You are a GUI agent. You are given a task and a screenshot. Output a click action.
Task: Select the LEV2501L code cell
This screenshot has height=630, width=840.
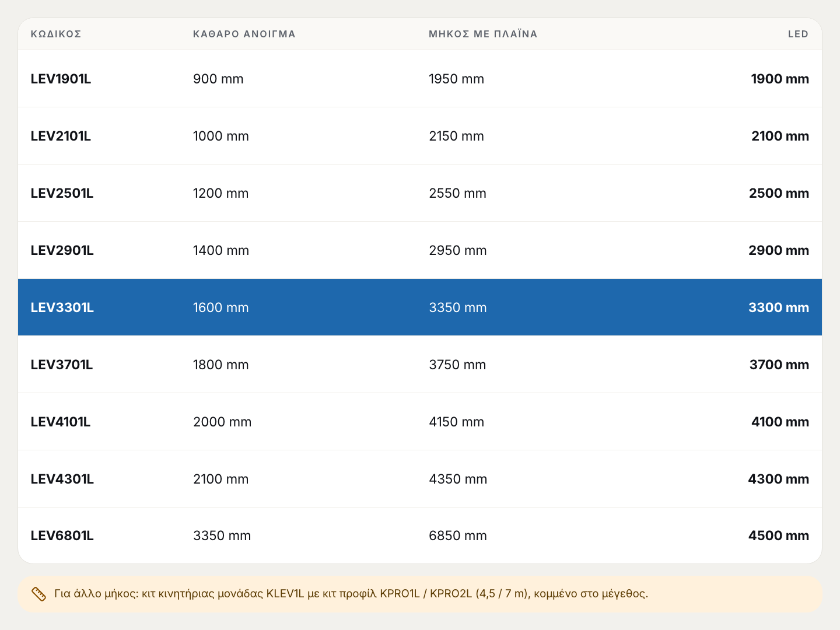click(62, 193)
